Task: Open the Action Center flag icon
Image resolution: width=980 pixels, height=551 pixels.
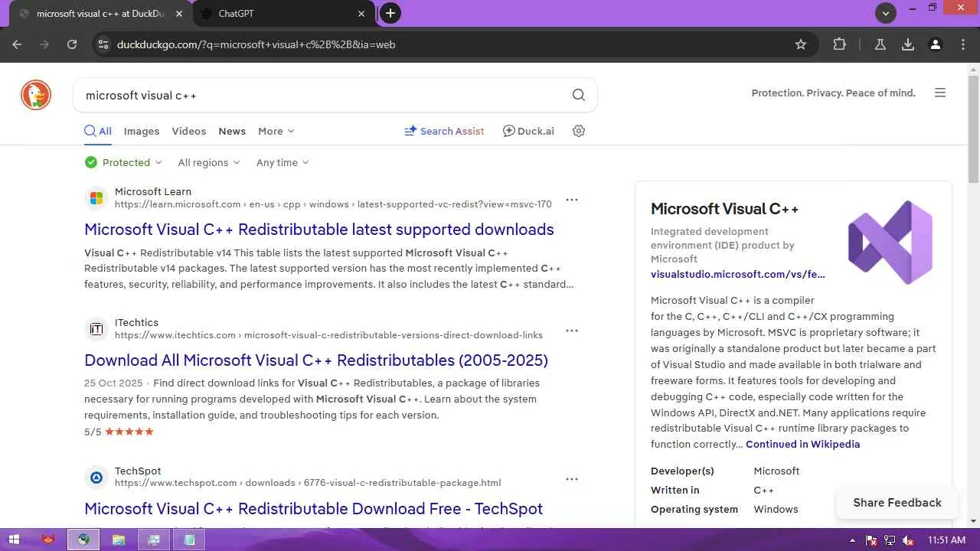Action: pyautogui.click(x=871, y=540)
